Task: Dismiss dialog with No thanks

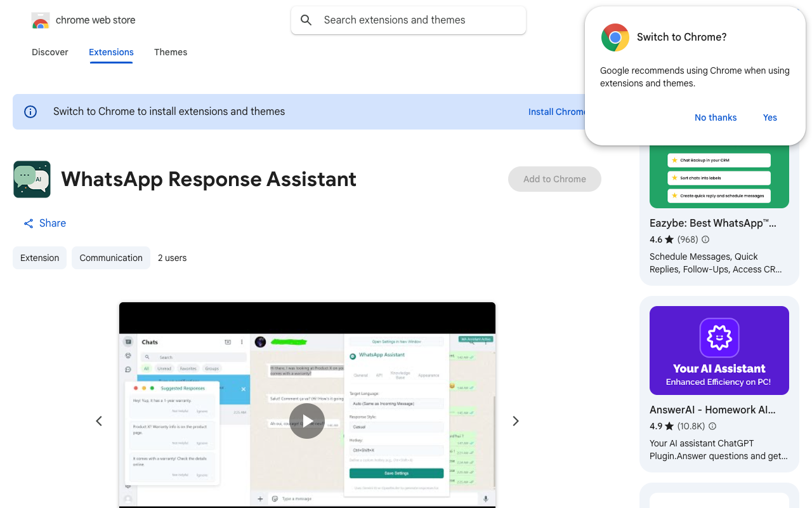Action: pyautogui.click(x=716, y=117)
